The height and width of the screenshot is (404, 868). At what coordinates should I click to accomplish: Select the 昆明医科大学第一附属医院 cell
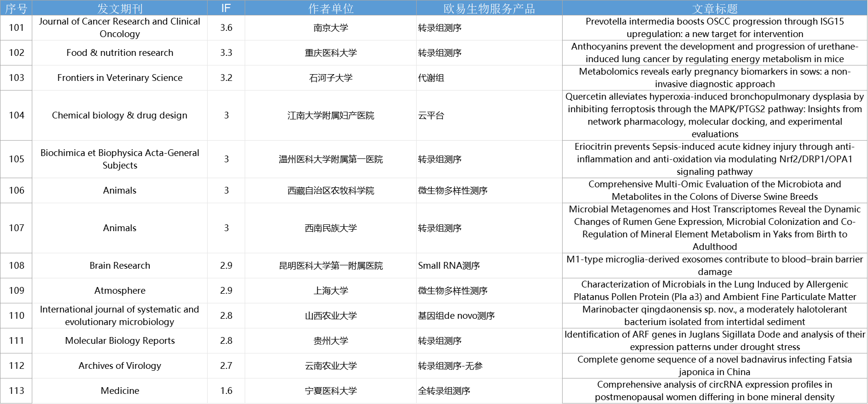(x=331, y=266)
